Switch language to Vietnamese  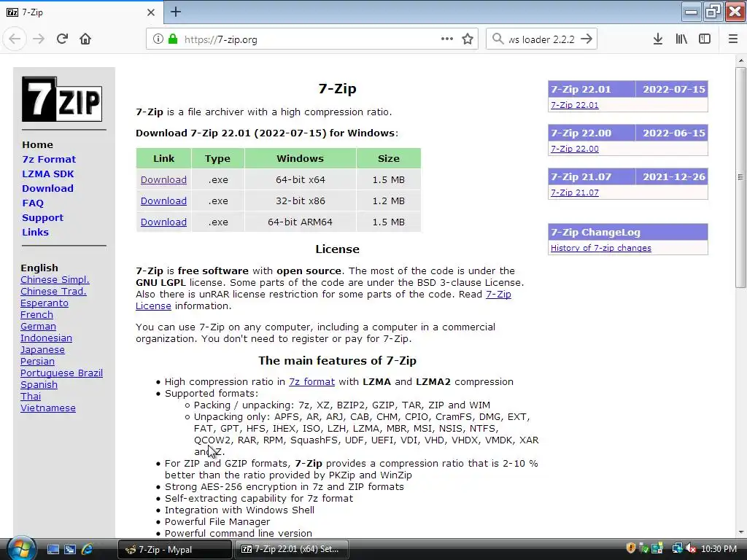tap(47, 408)
